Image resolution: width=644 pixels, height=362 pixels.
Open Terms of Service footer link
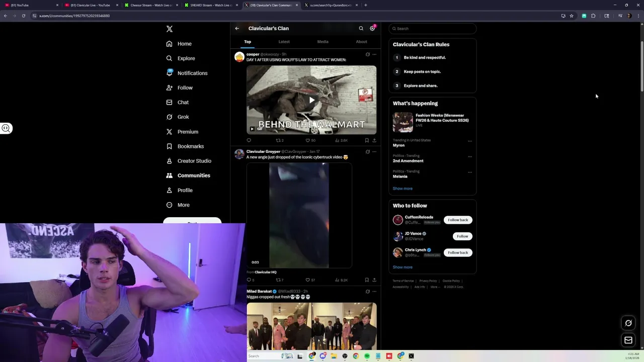click(x=403, y=281)
